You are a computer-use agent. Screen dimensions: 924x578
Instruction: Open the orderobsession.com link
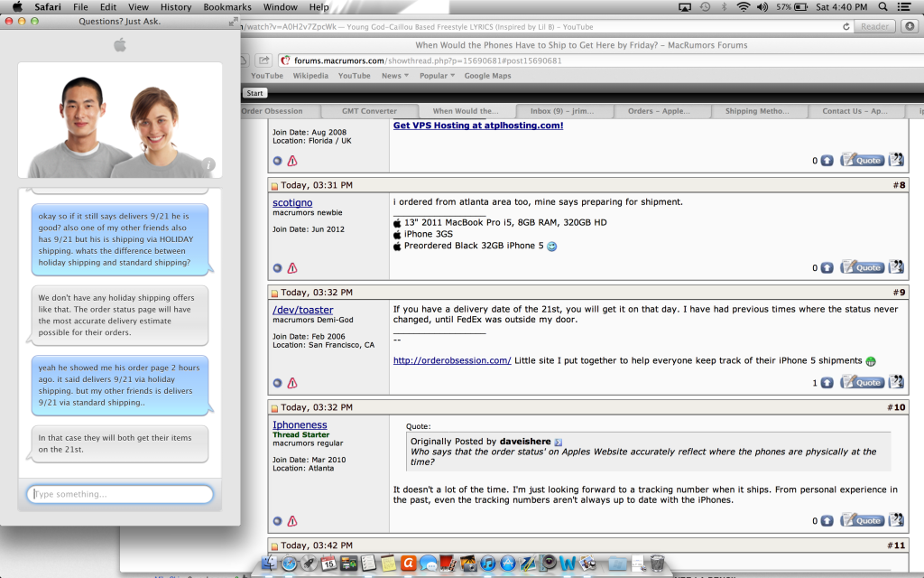pyautogui.click(x=452, y=360)
